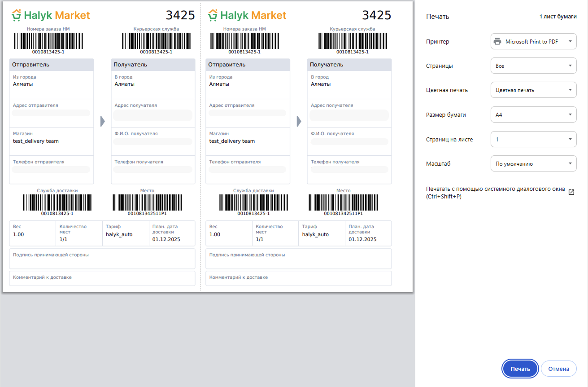Click the Halyk Market logo on the left label

click(51, 16)
